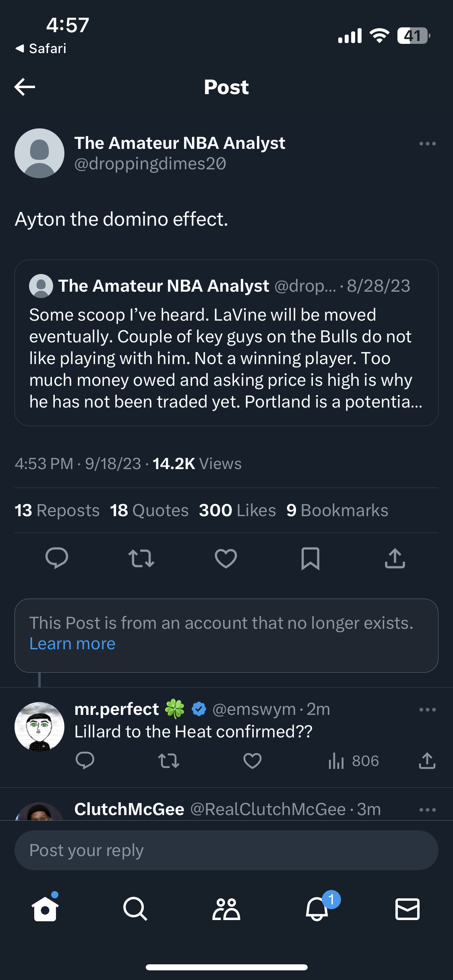Screen dimensions: 453x980
Task: Open more options on mr.perfect's reply
Action: [x=427, y=710]
